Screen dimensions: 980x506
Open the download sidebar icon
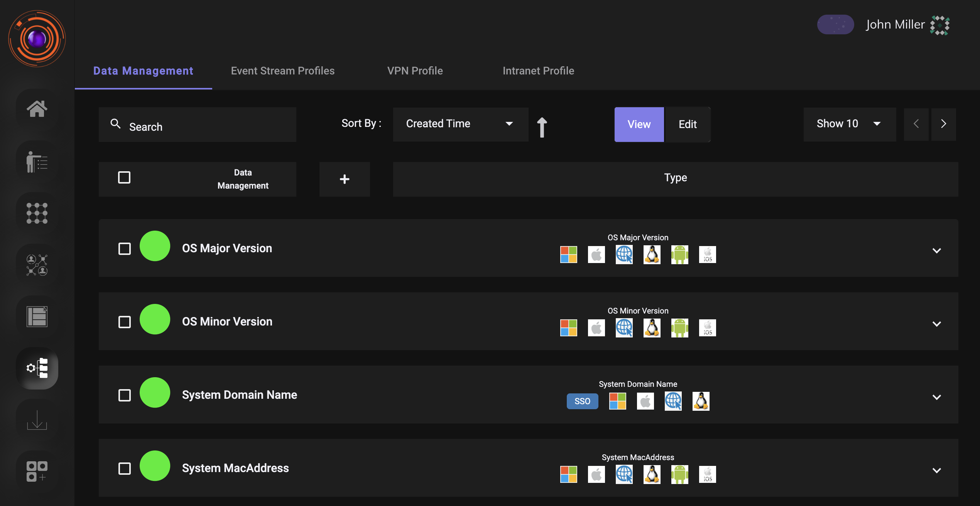tap(37, 420)
